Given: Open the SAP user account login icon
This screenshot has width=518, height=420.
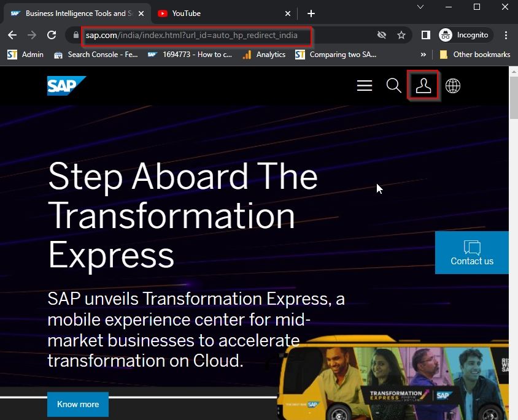Looking at the screenshot, I should 423,86.
